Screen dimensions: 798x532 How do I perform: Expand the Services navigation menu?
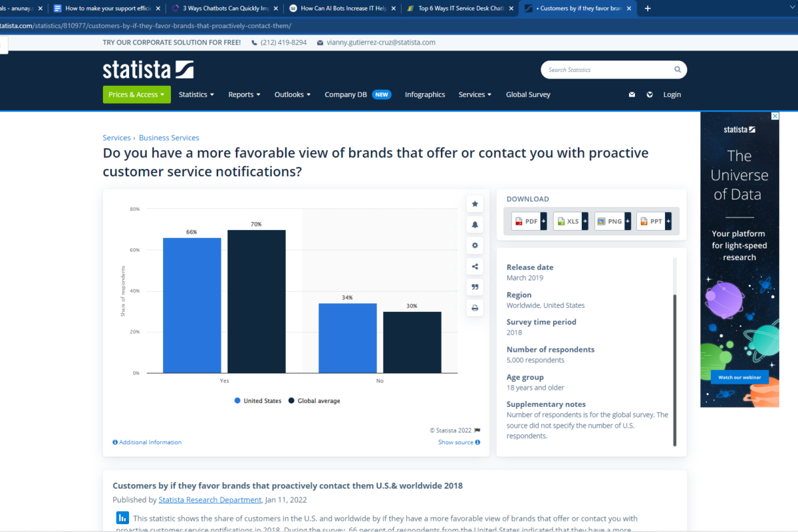click(x=475, y=94)
